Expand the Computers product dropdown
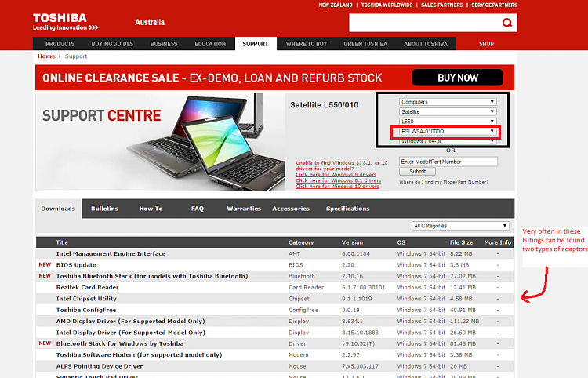Screen dimensions: 588x378 tap(448, 102)
